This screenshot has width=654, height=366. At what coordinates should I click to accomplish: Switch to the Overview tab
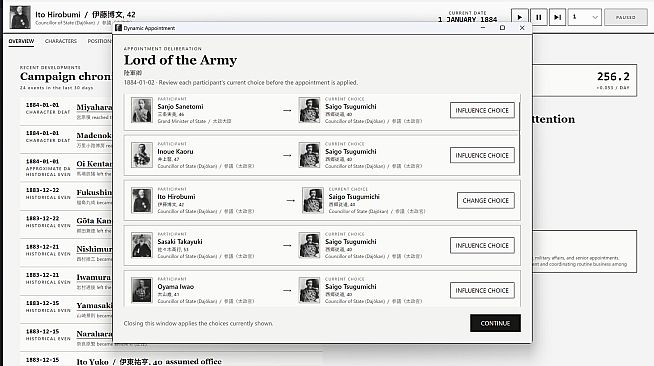pyautogui.click(x=21, y=41)
